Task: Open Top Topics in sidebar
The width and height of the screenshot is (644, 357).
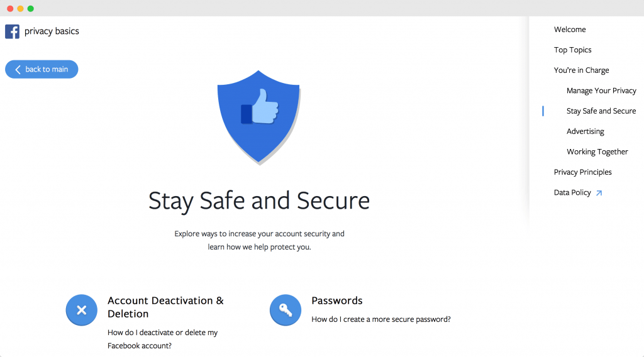Action: (x=572, y=50)
